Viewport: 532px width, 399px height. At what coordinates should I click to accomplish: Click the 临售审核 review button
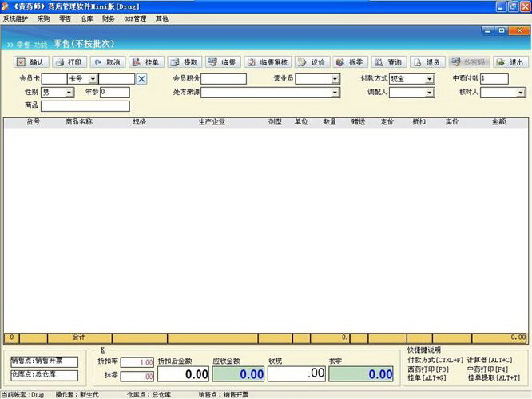[x=268, y=62]
